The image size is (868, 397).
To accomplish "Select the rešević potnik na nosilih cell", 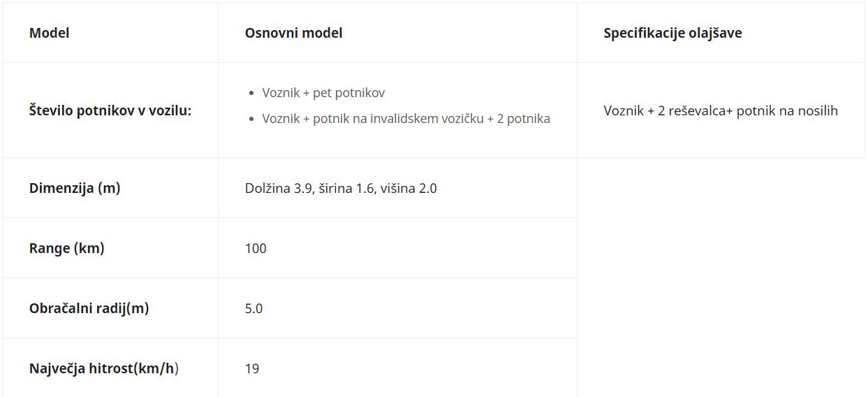I will click(721, 110).
